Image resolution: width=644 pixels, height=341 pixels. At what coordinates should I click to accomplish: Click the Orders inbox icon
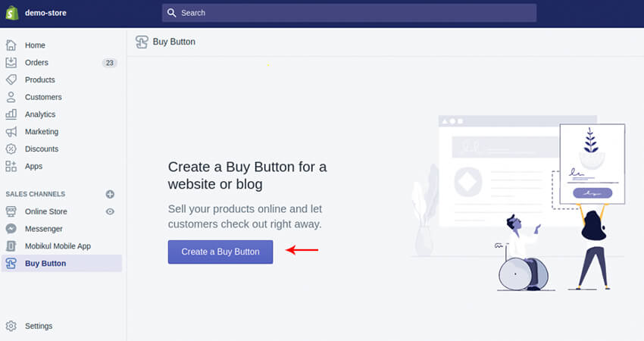(x=11, y=63)
